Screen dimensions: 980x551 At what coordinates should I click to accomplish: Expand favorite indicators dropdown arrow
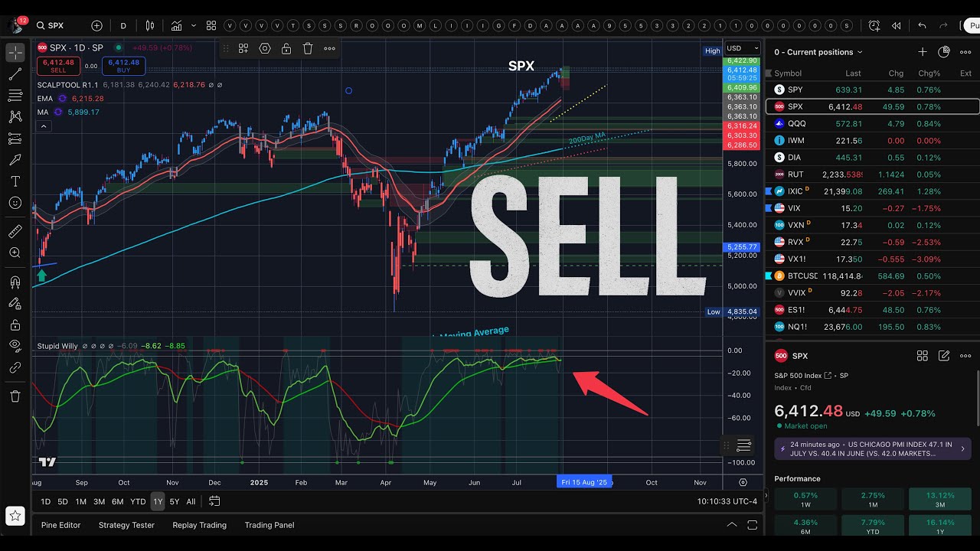click(x=193, y=25)
